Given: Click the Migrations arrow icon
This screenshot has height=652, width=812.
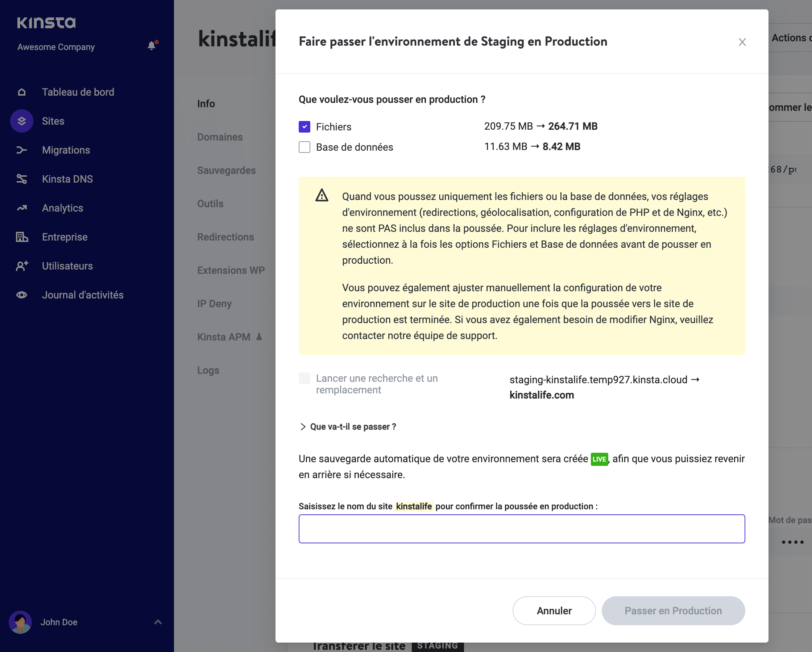Looking at the screenshot, I should pos(22,150).
